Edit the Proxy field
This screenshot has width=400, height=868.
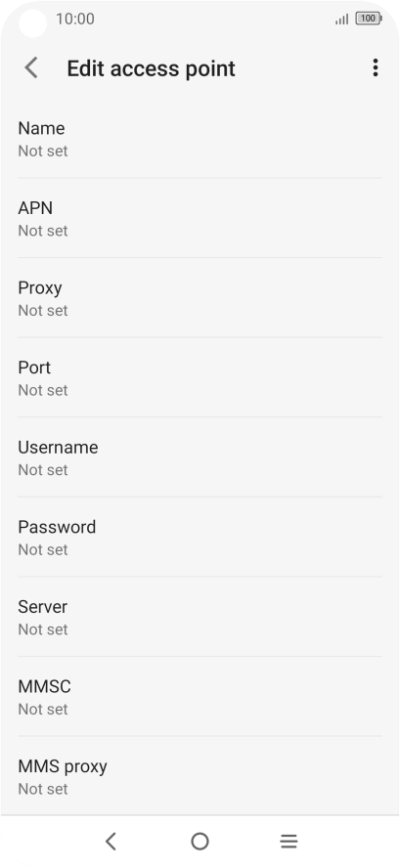[x=200, y=298]
